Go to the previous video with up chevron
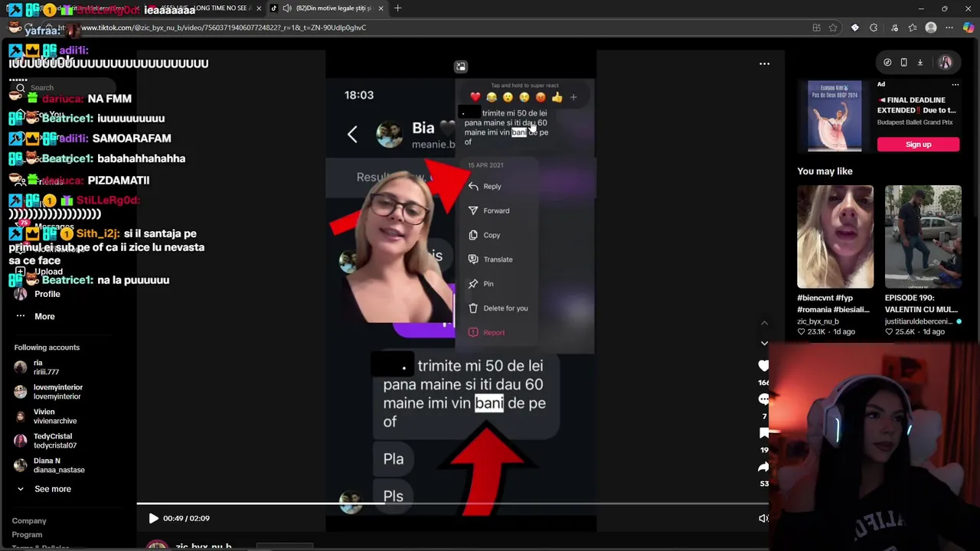The width and height of the screenshot is (980, 551). coord(764,323)
